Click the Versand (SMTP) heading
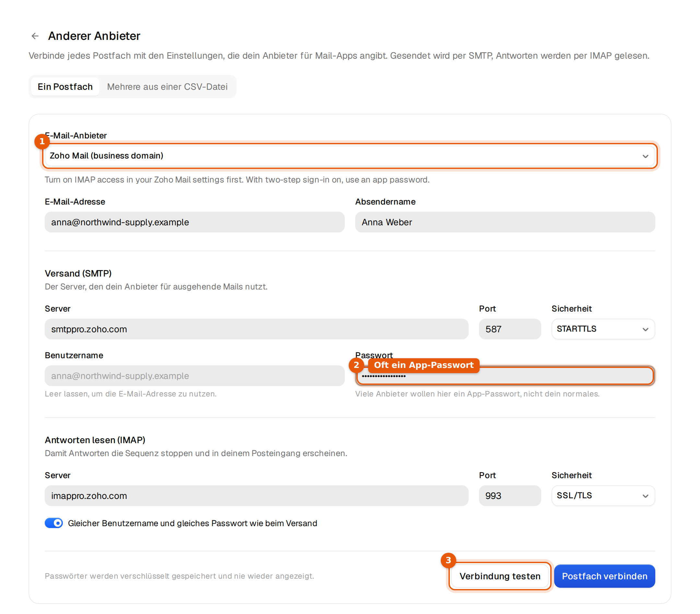Image resolution: width=700 pixels, height=614 pixels. pyautogui.click(x=78, y=273)
